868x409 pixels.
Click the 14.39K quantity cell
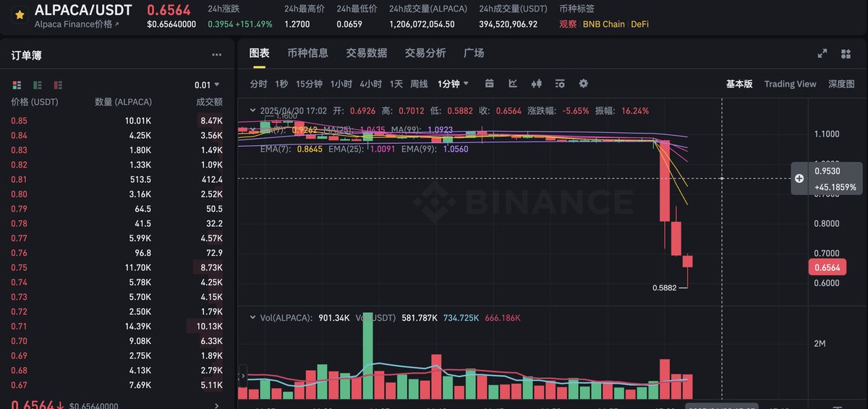click(x=137, y=327)
